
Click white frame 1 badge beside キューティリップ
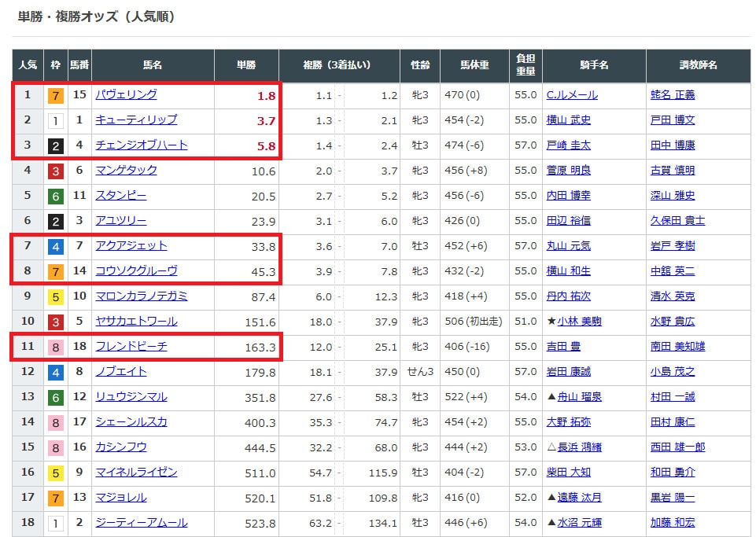[55, 120]
